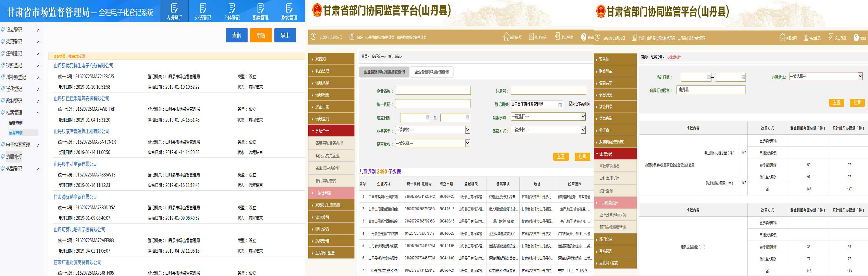Click 山丹县保安服务公司 table row
868x276 pixels.
tap(476, 271)
